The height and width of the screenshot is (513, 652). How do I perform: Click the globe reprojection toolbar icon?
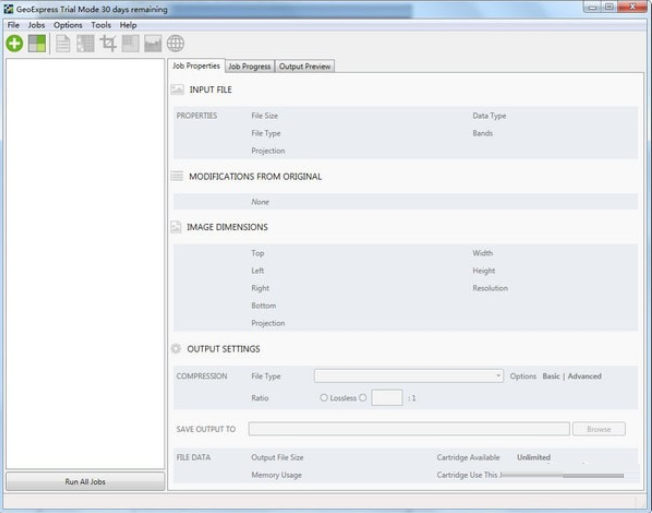coord(175,44)
